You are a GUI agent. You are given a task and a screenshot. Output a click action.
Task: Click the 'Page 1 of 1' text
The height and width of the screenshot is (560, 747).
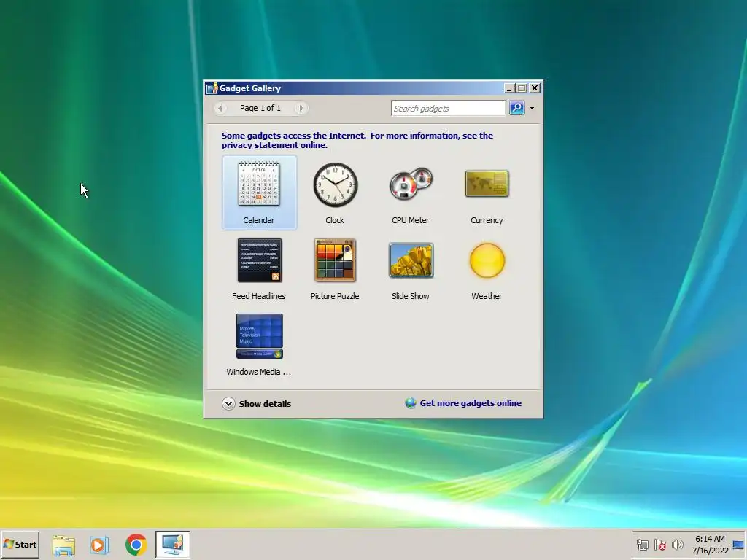point(260,108)
